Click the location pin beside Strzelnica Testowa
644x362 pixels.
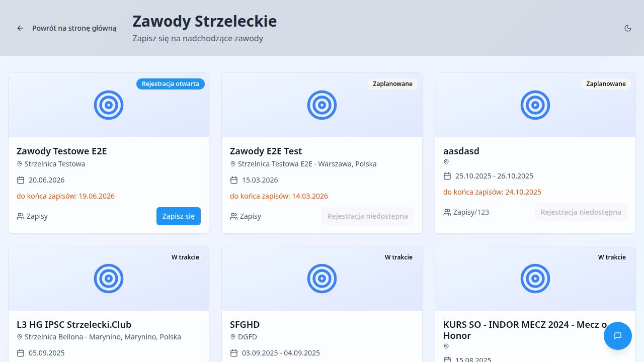[x=20, y=164]
